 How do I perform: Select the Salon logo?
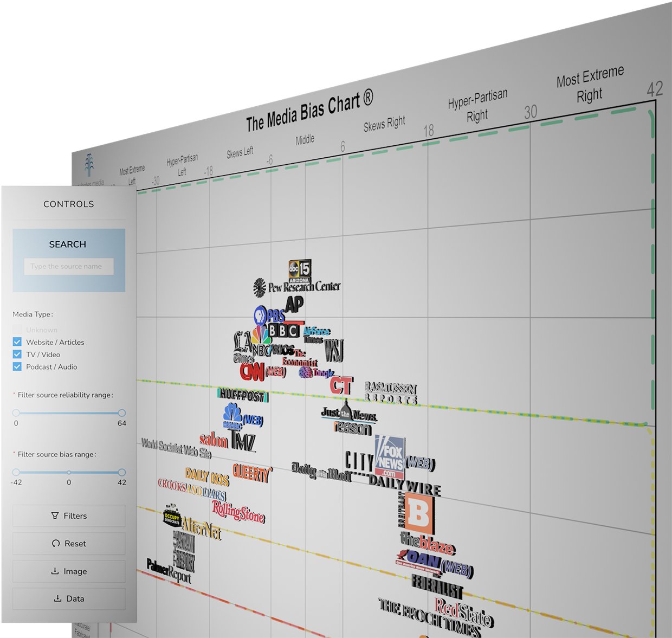click(214, 440)
